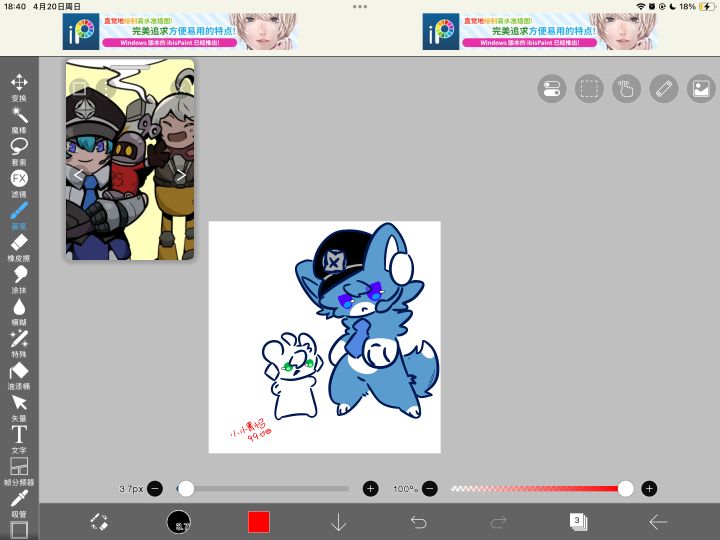720x540 pixels.
Task: Select the Special (特殊) pen tool
Action: [x=19, y=344]
